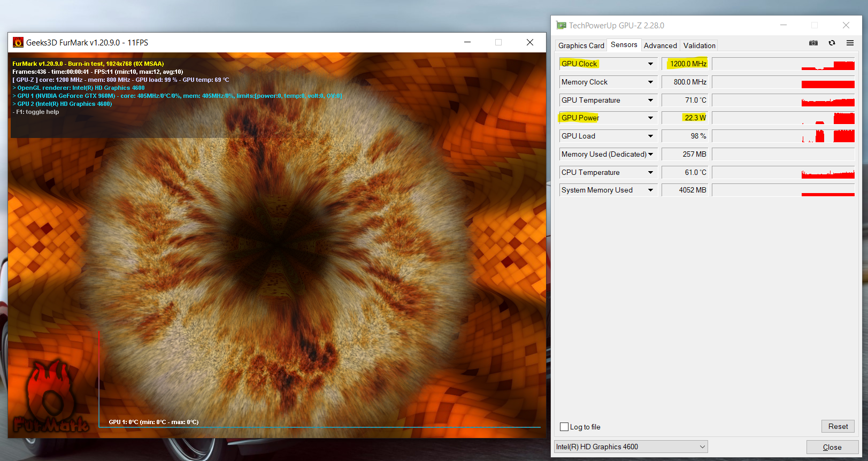Click the GPU Power value 22.3 W

click(x=685, y=118)
